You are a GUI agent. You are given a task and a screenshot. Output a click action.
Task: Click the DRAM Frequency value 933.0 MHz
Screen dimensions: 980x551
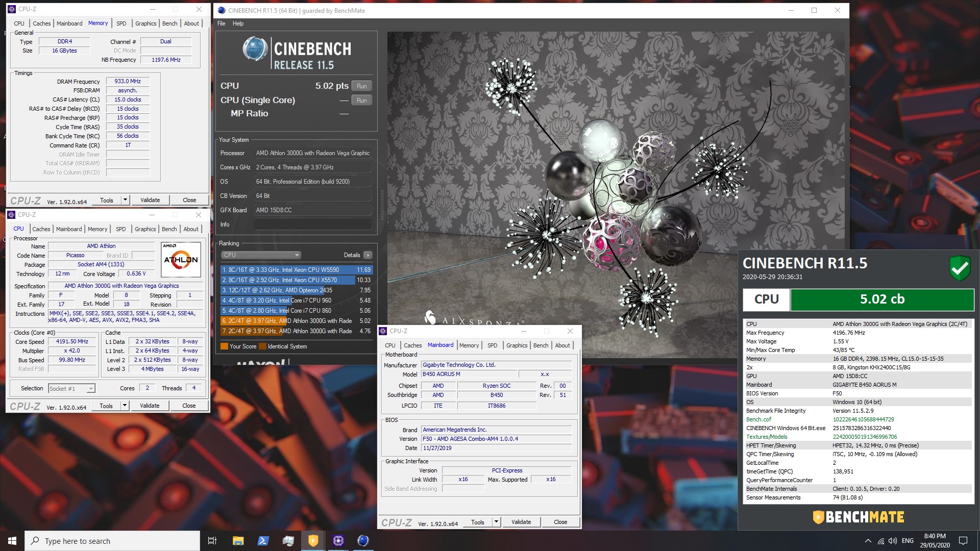[128, 81]
